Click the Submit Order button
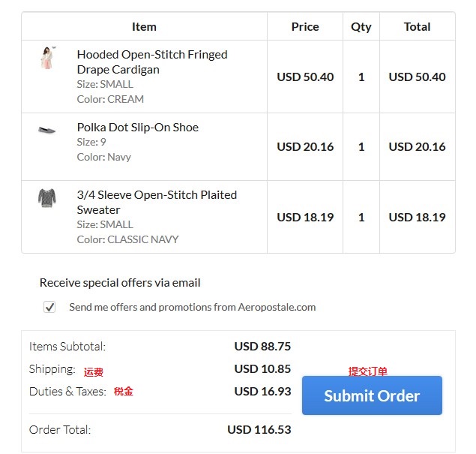The width and height of the screenshot is (476, 454). [372, 395]
